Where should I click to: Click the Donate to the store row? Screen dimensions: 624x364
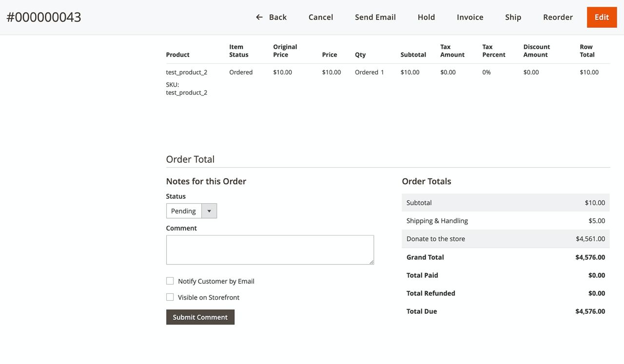coord(505,239)
